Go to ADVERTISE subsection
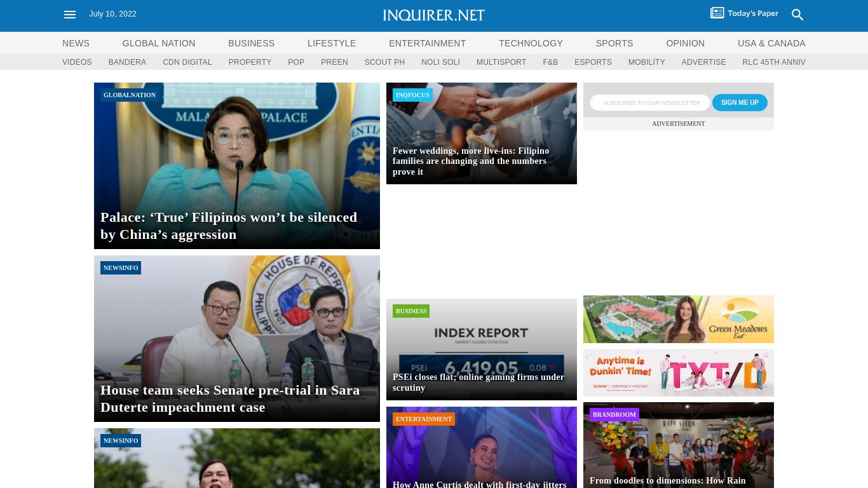Image resolution: width=868 pixels, height=488 pixels. pyautogui.click(x=703, y=62)
